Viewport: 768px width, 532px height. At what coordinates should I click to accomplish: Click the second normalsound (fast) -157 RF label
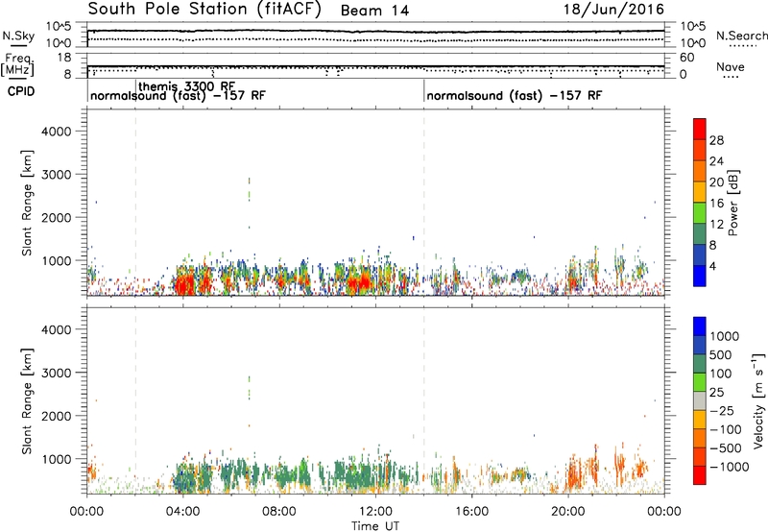[x=514, y=95]
